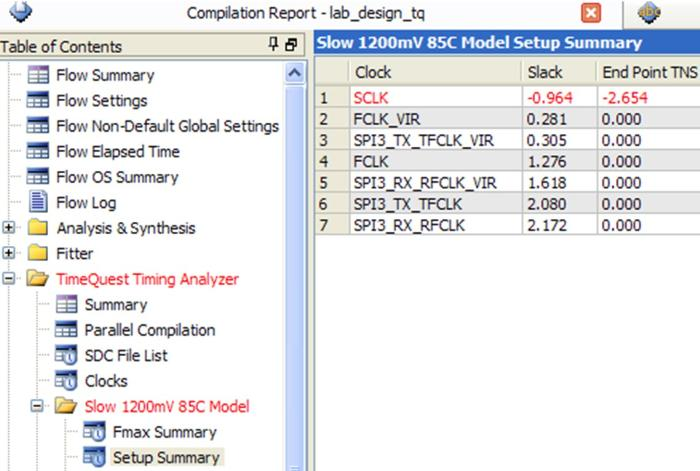Open the SDC File List report
The width and height of the screenshot is (700, 471).
tap(126, 356)
